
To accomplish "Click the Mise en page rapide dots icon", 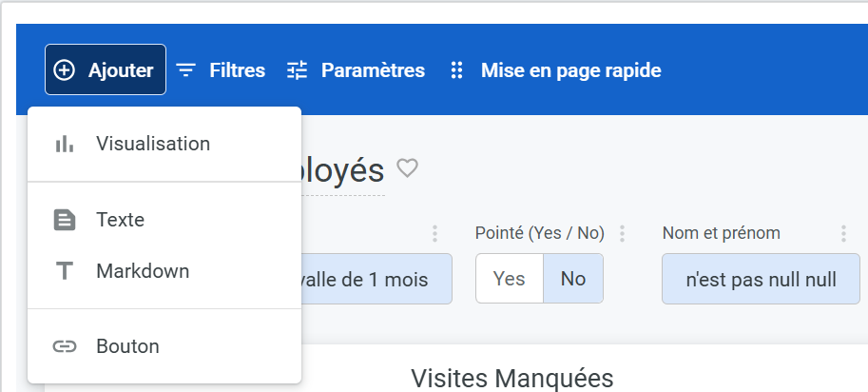I will (456, 70).
